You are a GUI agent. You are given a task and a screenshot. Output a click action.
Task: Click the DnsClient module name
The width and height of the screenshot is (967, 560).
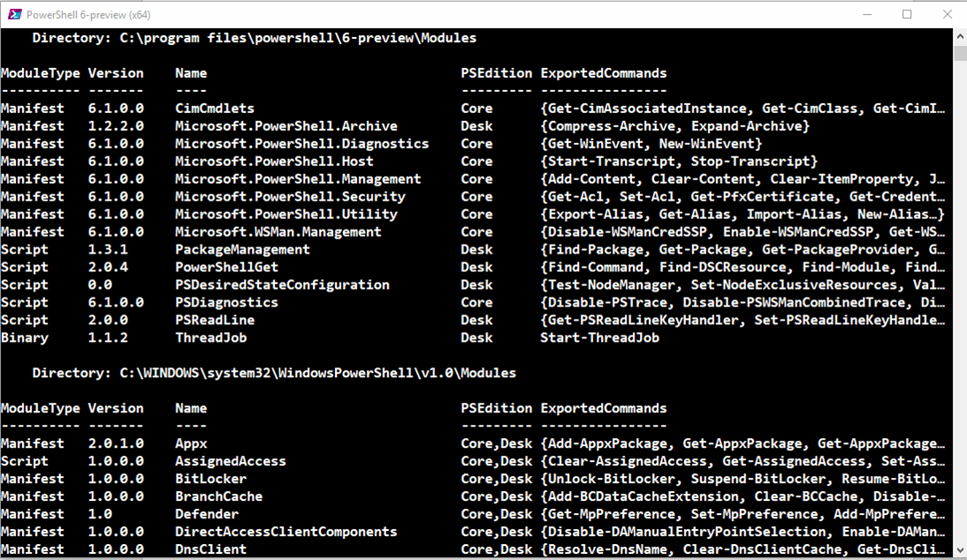point(210,550)
